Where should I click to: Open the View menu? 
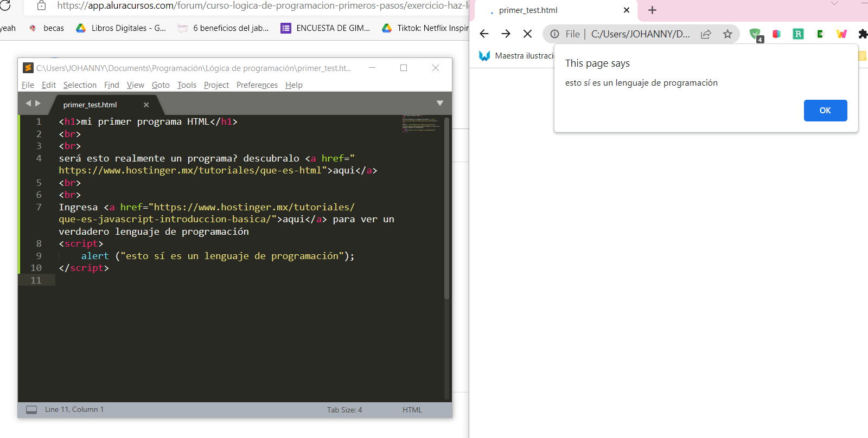[x=136, y=85]
